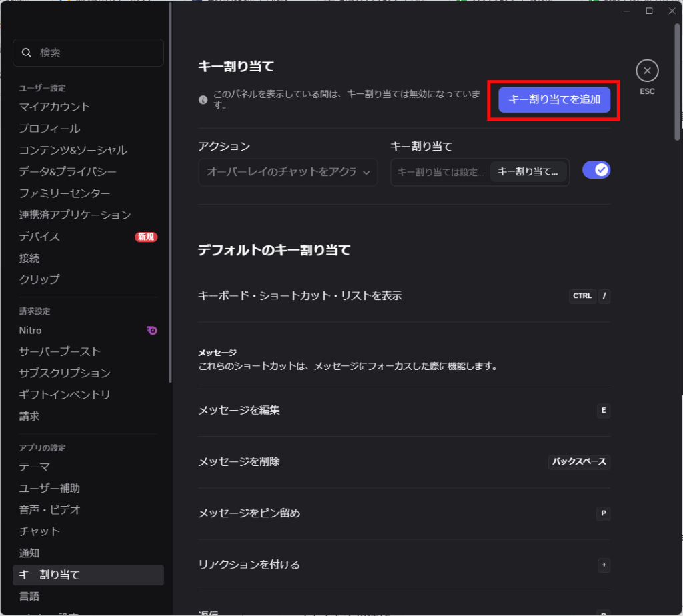
Task: Click the chevron arrow in action dropdown
Action: [366, 172]
